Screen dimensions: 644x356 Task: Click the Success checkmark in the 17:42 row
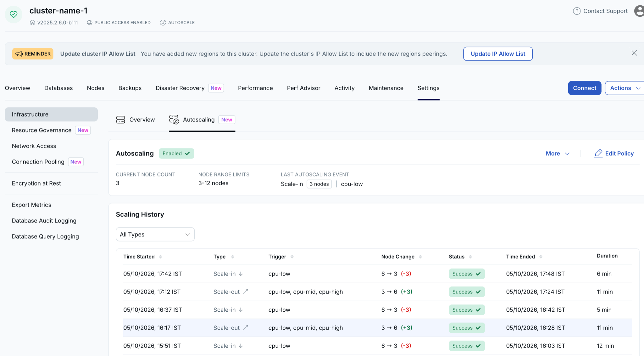coord(478,274)
